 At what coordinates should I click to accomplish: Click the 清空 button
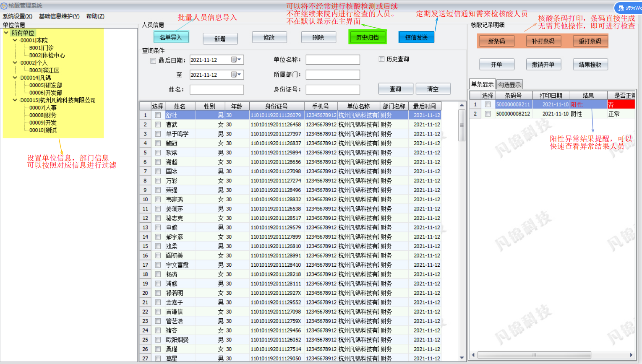433,89
